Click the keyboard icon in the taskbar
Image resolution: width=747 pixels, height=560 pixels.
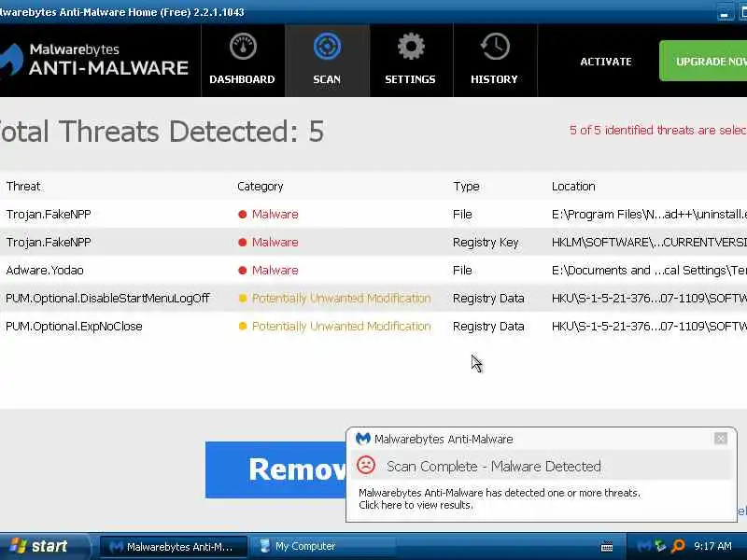607,547
